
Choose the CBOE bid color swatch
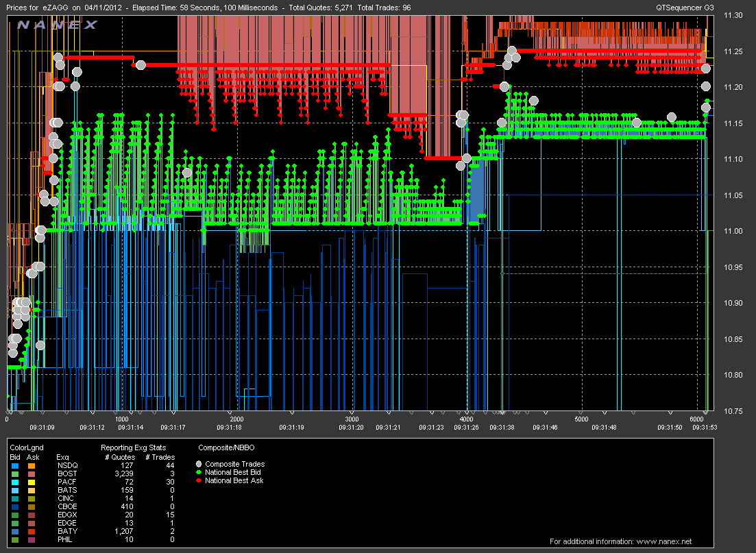click(15, 506)
